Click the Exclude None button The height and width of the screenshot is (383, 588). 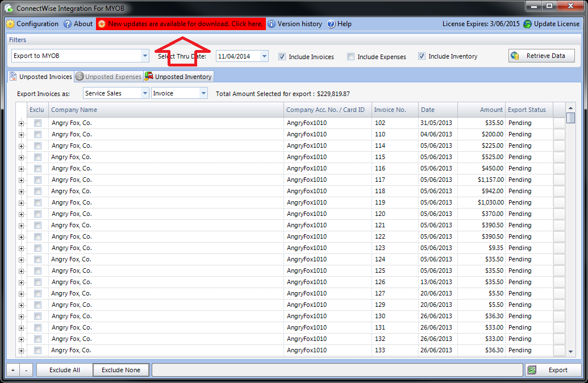click(x=121, y=370)
